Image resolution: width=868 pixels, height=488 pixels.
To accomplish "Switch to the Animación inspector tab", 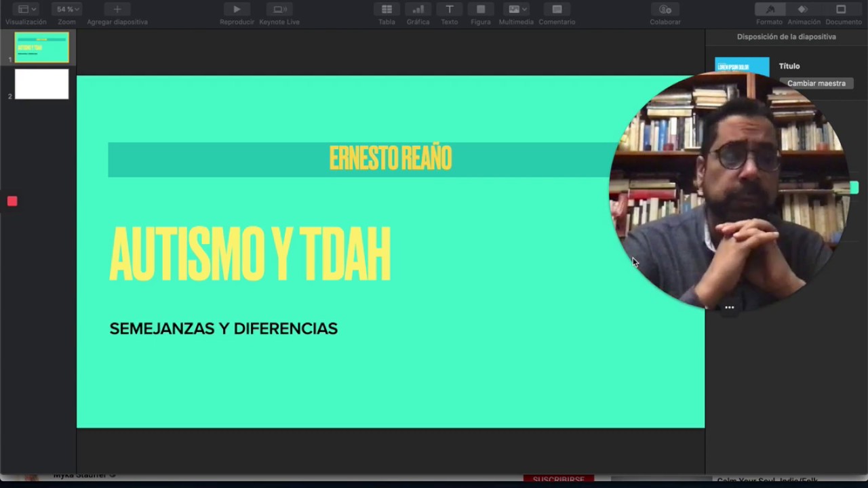I will [x=803, y=9].
